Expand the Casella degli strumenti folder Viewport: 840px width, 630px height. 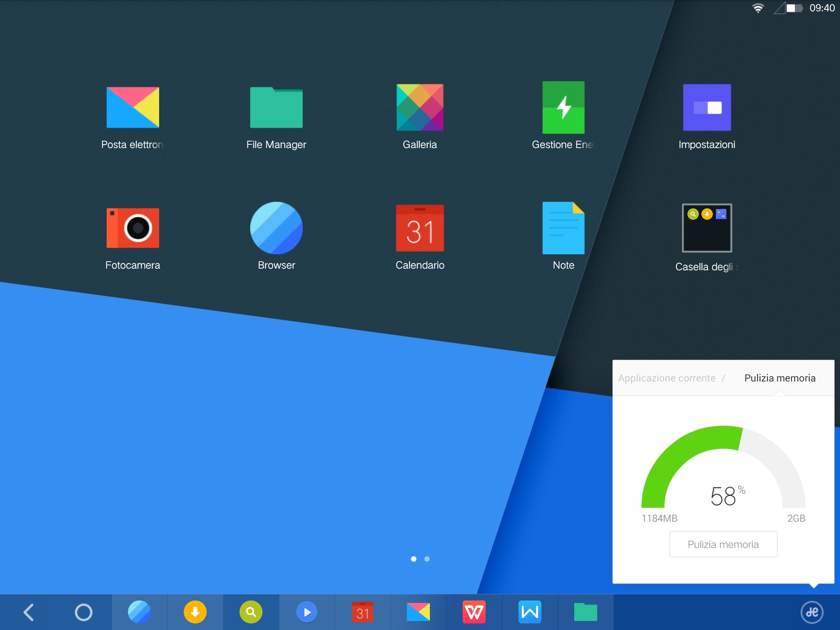(707, 228)
